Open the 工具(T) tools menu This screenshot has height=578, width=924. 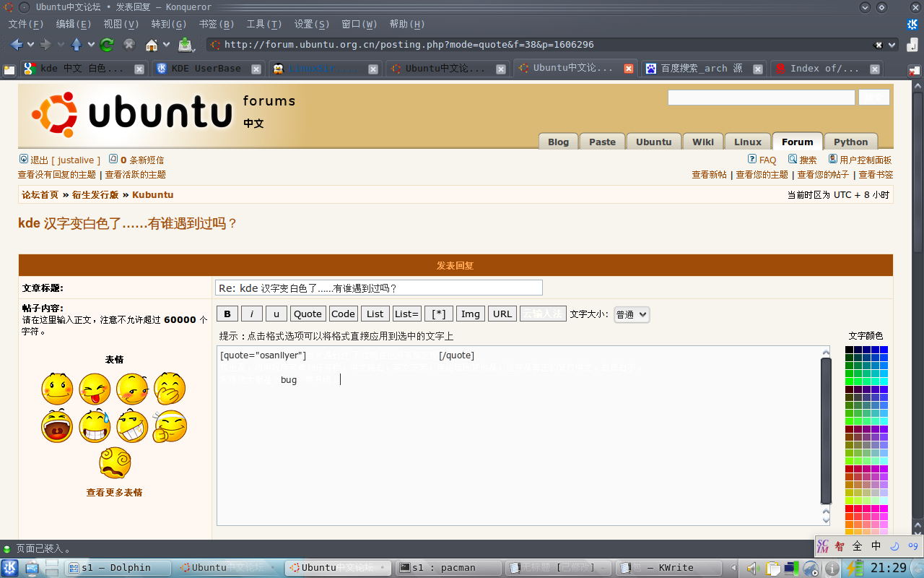pos(264,24)
